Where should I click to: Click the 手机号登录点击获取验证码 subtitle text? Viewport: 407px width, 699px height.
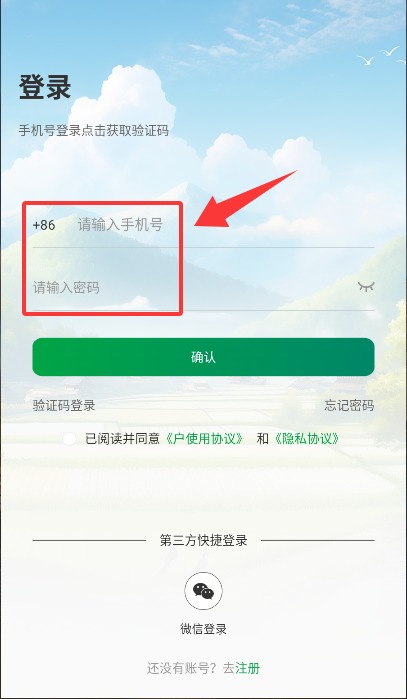coord(94,131)
